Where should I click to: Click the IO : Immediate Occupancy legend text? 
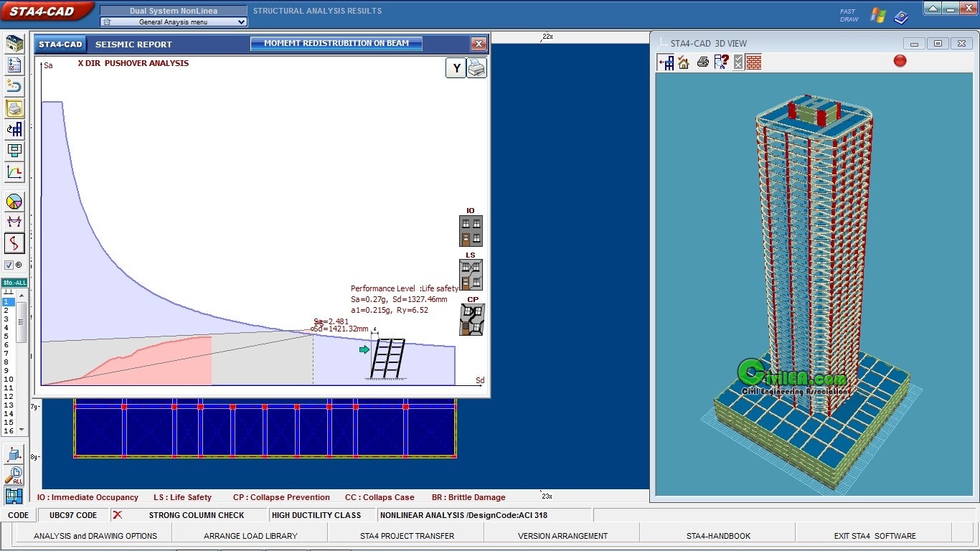88,497
